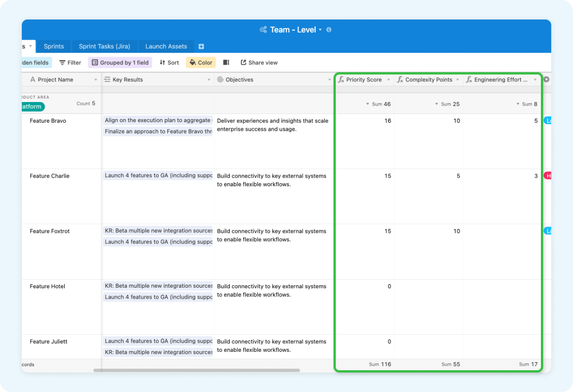The width and height of the screenshot is (573, 392).
Task: Toggle the Grouped by 1 field option
Action: [x=120, y=62]
